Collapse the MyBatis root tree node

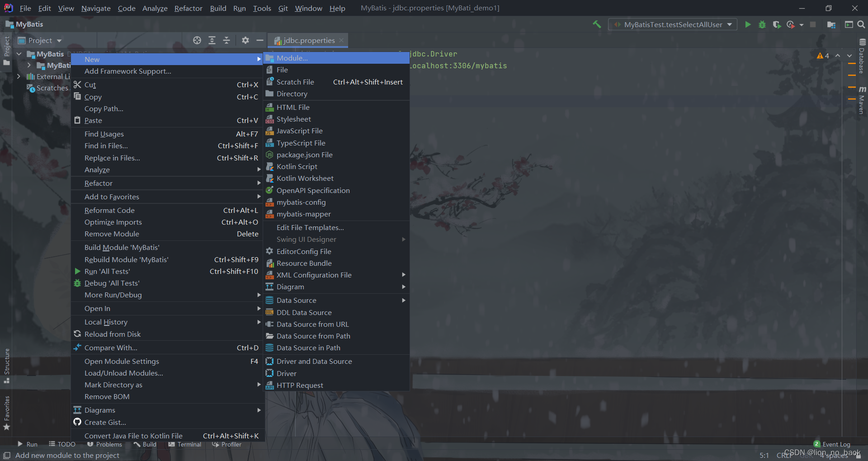pos(19,54)
